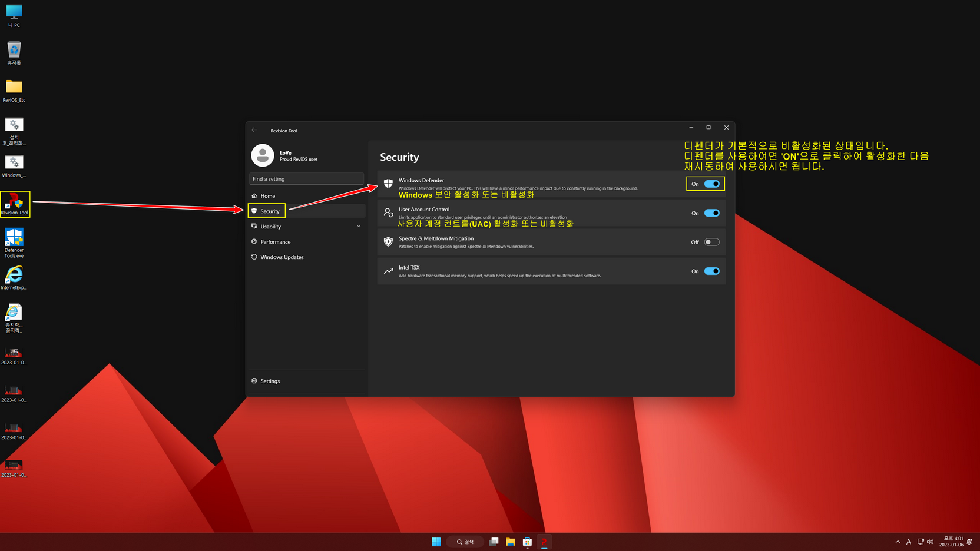Open Windows Updates in the sidebar
The width and height of the screenshot is (980, 551).
(x=306, y=257)
